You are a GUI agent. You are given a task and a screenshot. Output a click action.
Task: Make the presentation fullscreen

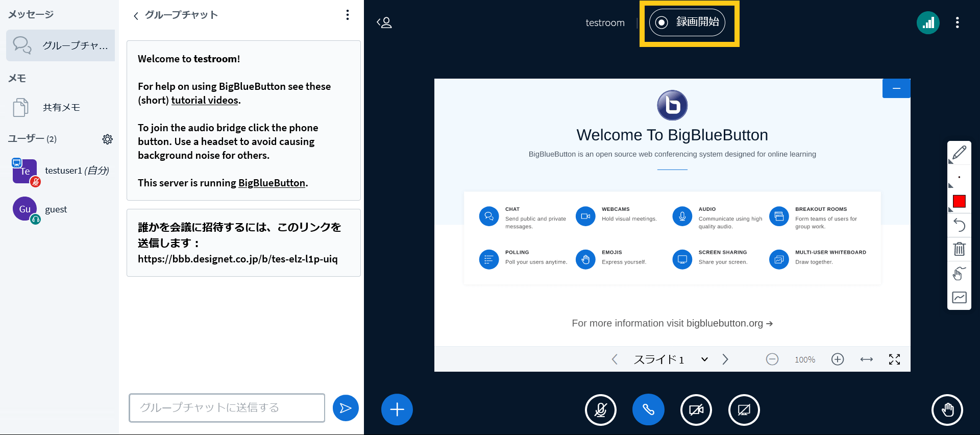pyautogui.click(x=894, y=359)
